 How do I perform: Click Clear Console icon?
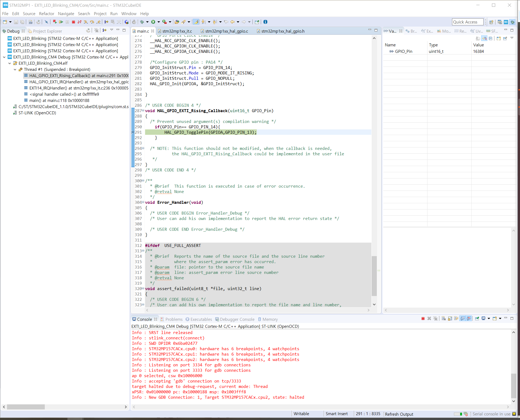tap(444, 319)
